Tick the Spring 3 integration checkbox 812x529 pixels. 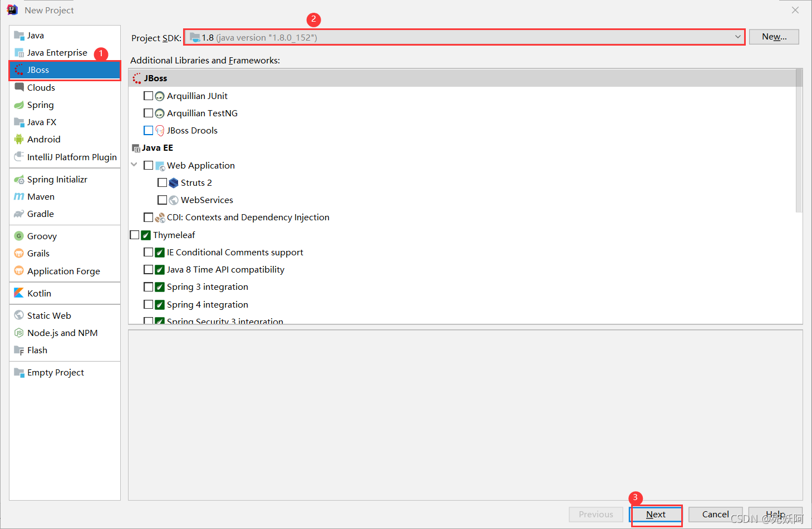point(148,286)
